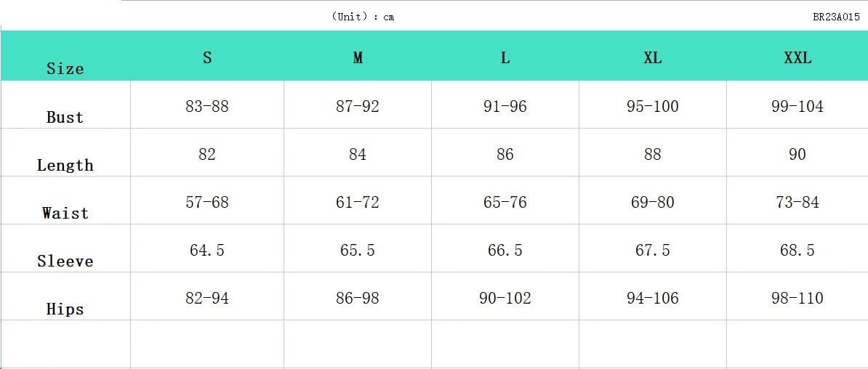The height and width of the screenshot is (369, 868).
Task: Select the Bust row label
Action: pos(65,117)
